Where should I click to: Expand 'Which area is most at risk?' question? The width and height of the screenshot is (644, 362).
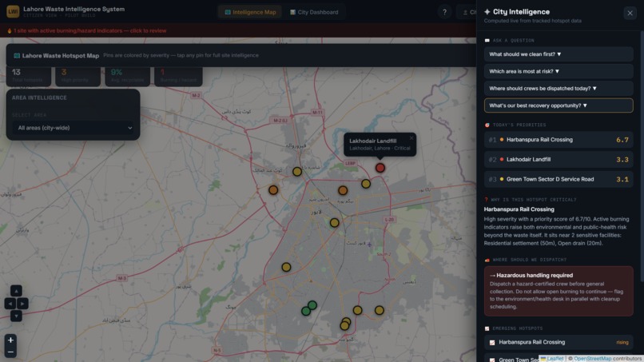(x=559, y=71)
